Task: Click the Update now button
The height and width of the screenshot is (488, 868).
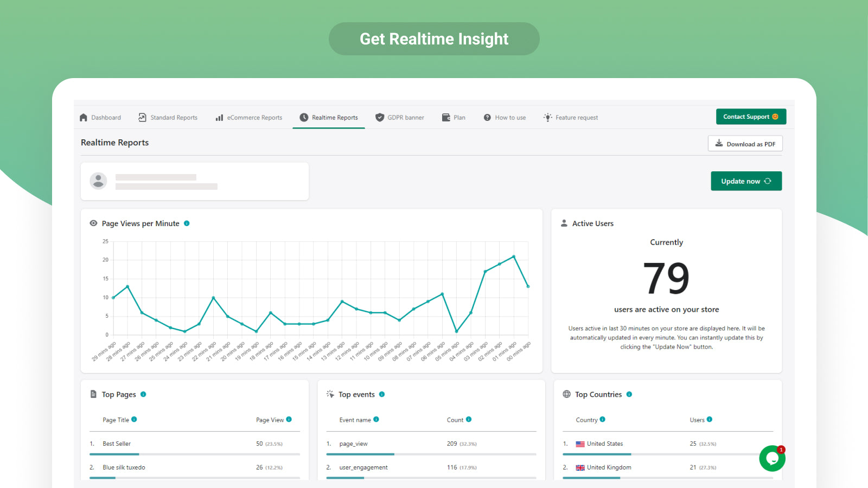Action: pos(746,181)
